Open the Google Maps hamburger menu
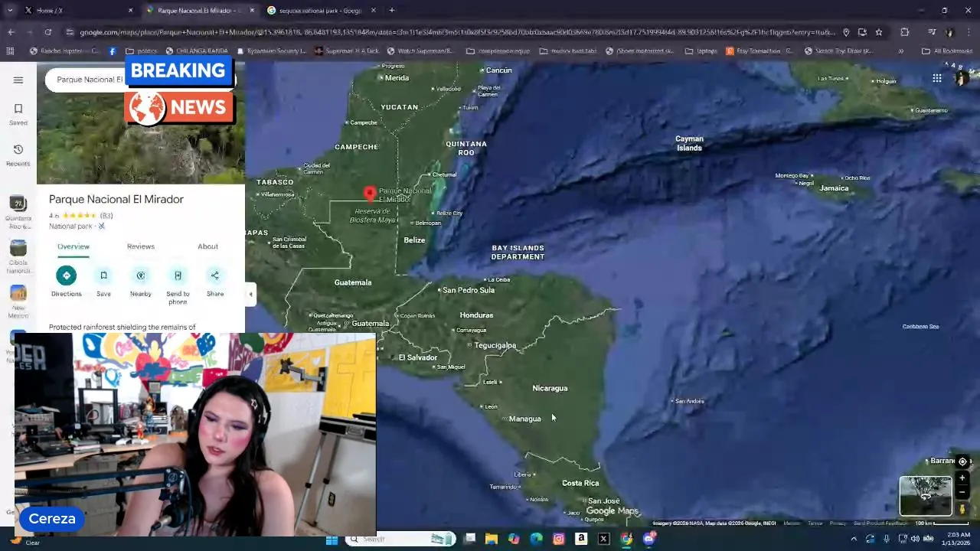980x551 pixels. 18,80
